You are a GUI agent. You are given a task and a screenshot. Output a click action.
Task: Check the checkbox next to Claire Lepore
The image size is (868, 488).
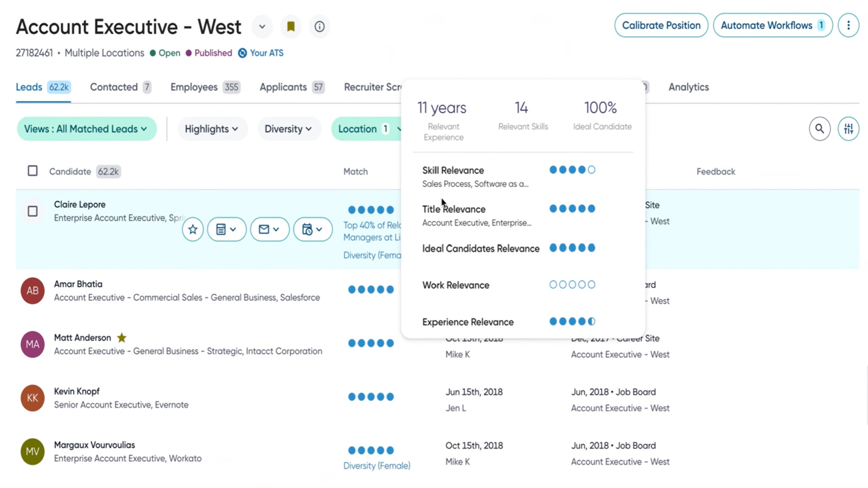pos(33,211)
